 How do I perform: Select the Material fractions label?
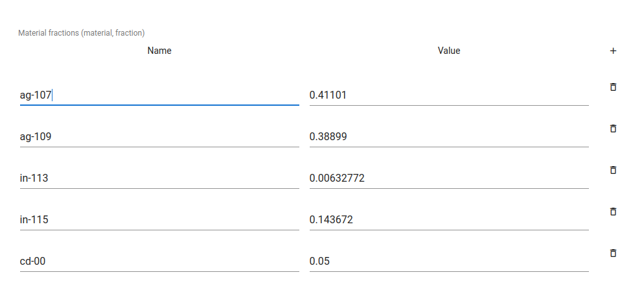tap(82, 33)
